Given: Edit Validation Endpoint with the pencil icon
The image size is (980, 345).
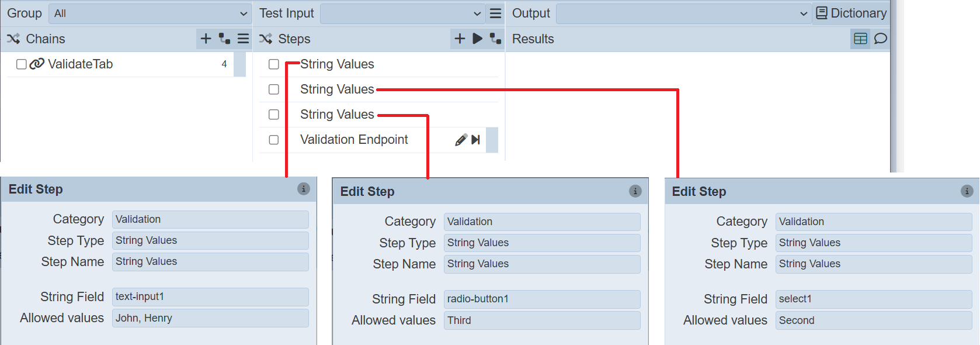Looking at the screenshot, I should [x=461, y=140].
